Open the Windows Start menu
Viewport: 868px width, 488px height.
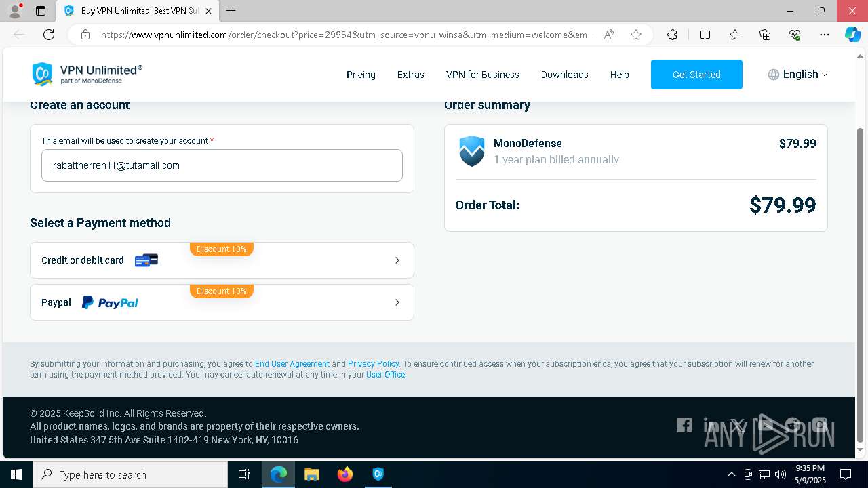[16, 474]
